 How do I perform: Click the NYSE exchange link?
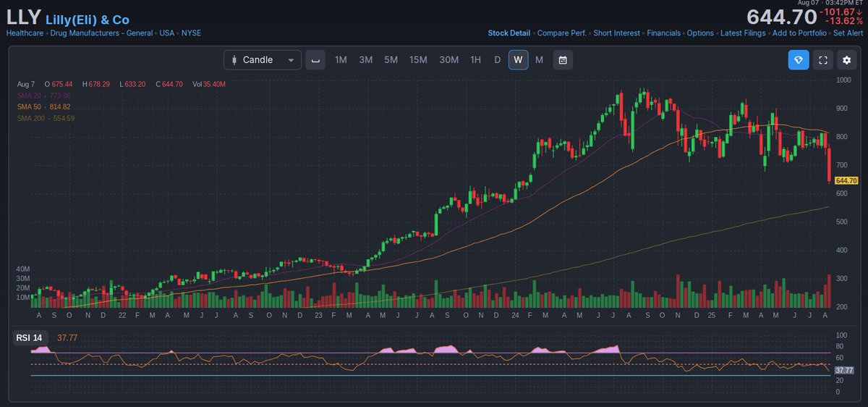pyautogui.click(x=191, y=33)
